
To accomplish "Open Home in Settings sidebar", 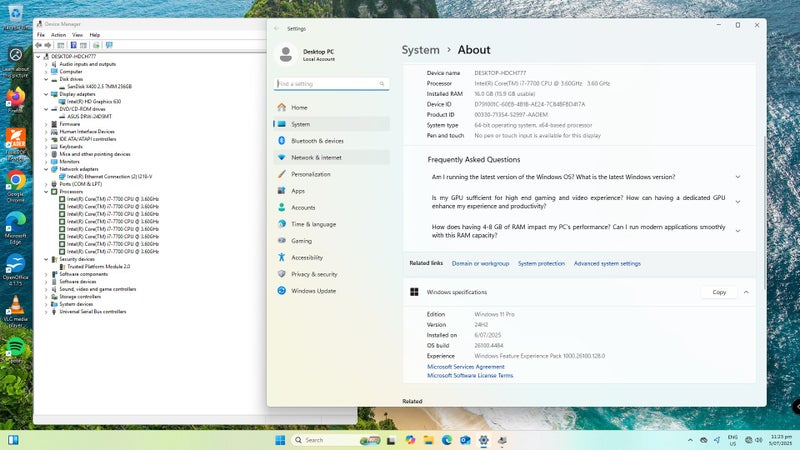I will 332,108.
